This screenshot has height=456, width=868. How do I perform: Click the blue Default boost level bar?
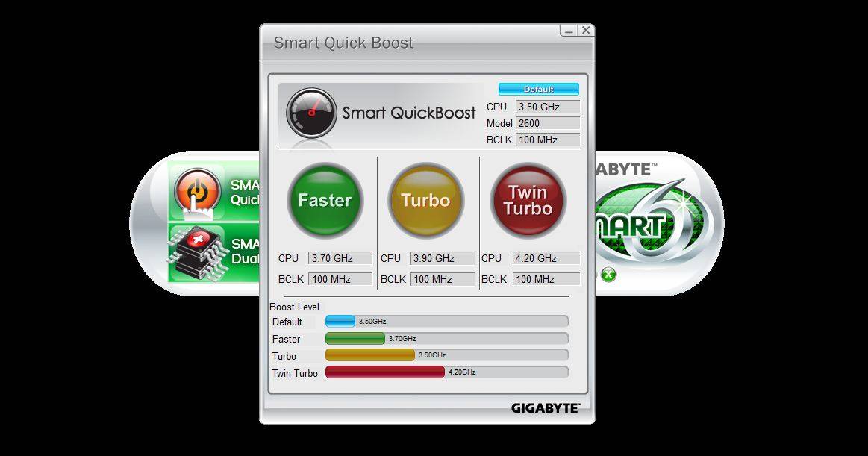[340, 321]
